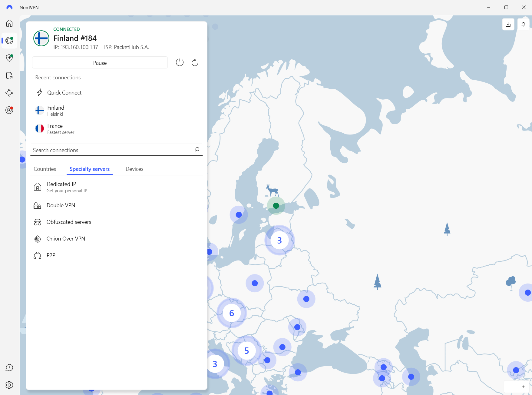Click the Double VPN padlocks icon
The height and width of the screenshot is (395, 532).
(x=38, y=206)
